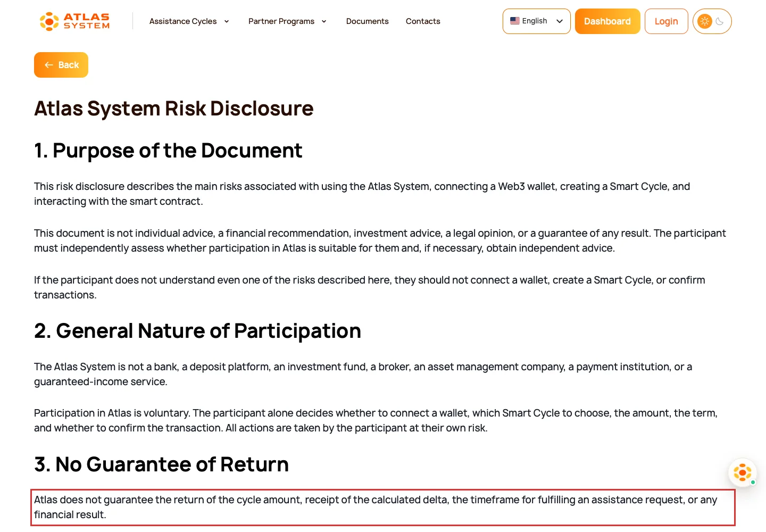Image resolution: width=766 pixels, height=532 pixels.
Task: Click the paragraph starting "This risk disclosure describes"
Action: tap(362, 194)
